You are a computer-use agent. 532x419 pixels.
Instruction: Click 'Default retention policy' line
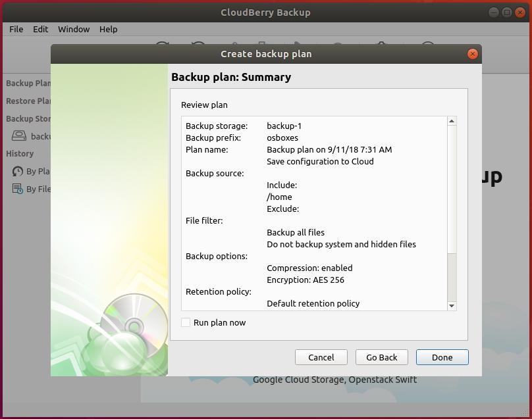tap(313, 303)
